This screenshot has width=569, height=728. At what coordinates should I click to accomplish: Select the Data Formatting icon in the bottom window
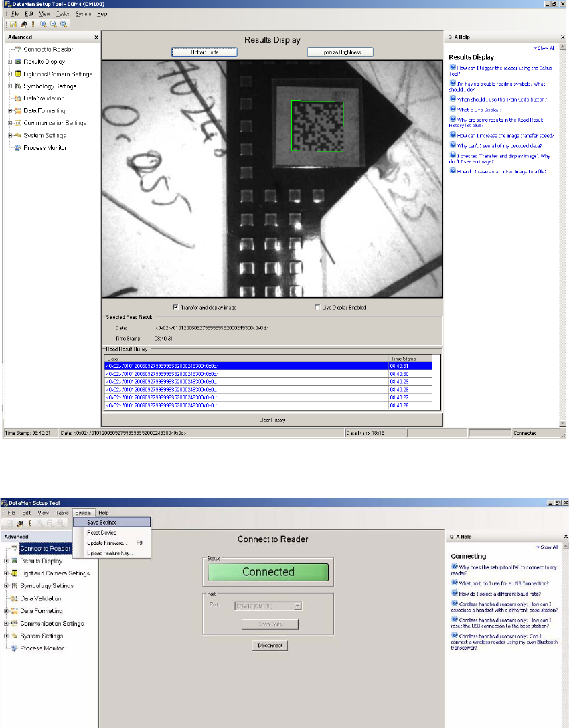(x=15, y=611)
